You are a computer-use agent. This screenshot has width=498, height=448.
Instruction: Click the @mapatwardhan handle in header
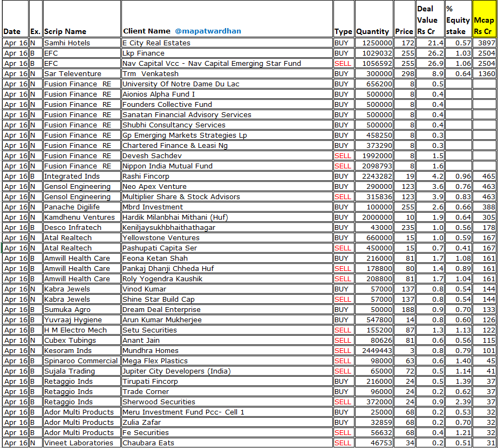(x=208, y=31)
